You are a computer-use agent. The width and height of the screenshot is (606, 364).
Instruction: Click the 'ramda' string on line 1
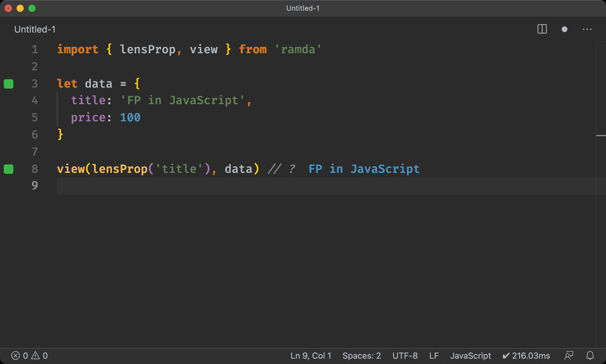click(298, 49)
